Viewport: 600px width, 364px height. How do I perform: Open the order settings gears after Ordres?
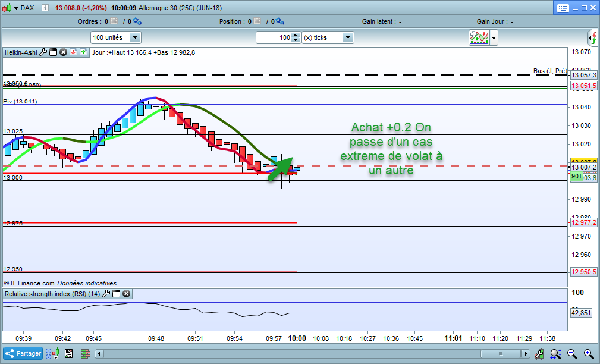point(137,21)
